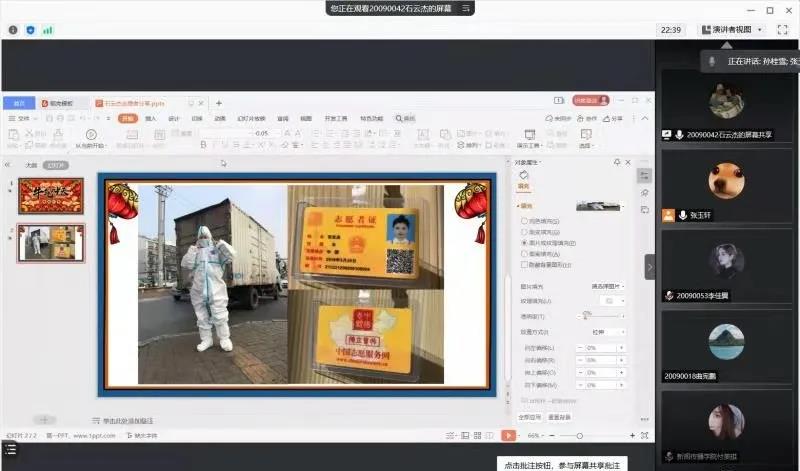Start slideshow from beginning play icon

coord(91,134)
